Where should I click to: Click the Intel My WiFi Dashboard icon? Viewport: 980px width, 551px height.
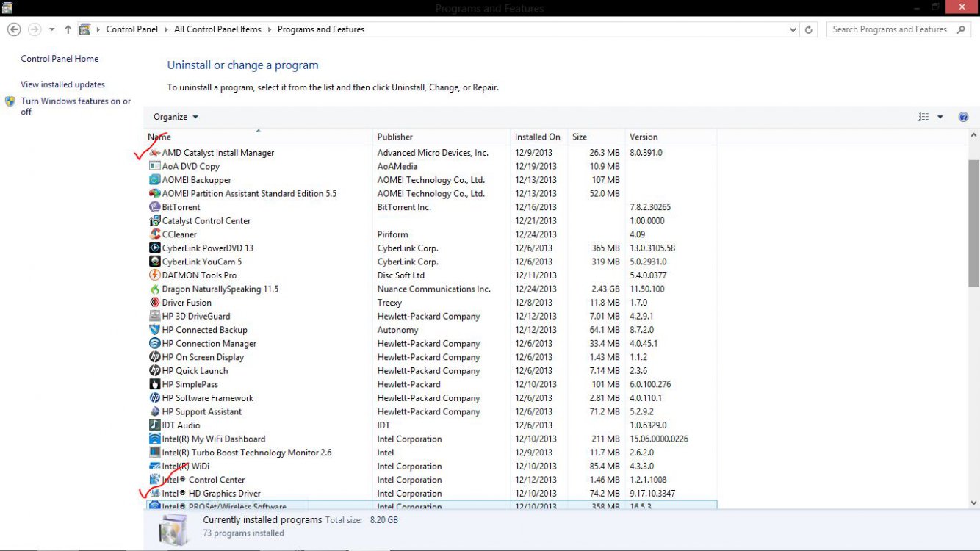(x=155, y=439)
